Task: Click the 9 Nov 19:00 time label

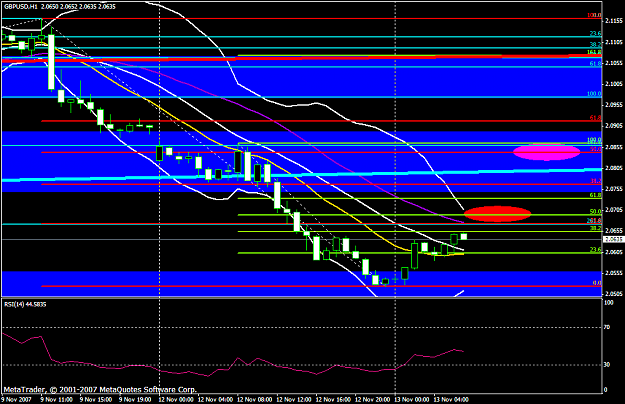Action: [135, 399]
